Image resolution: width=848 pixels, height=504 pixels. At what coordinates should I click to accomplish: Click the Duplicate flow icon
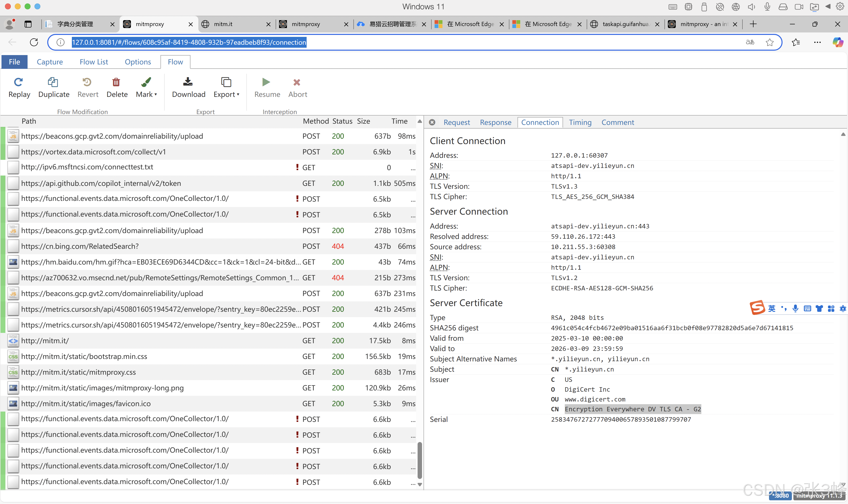click(53, 82)
